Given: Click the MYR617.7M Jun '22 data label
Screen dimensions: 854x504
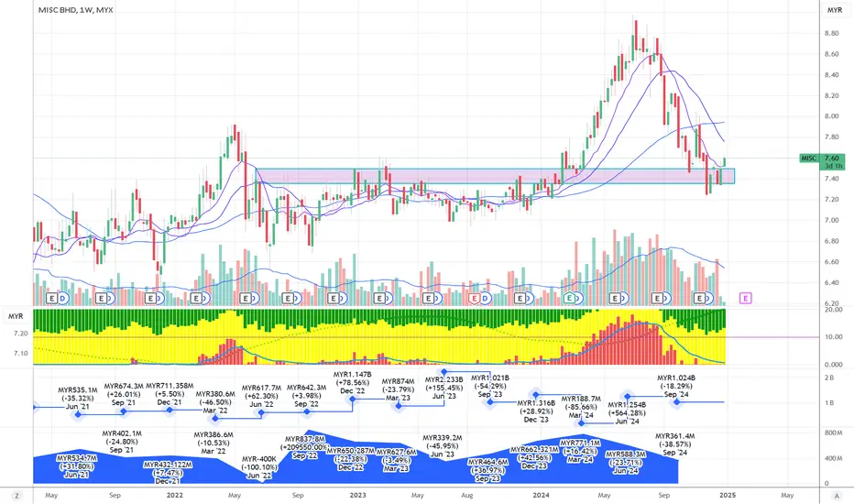Looking at the screenshot, I should point(261,396).
